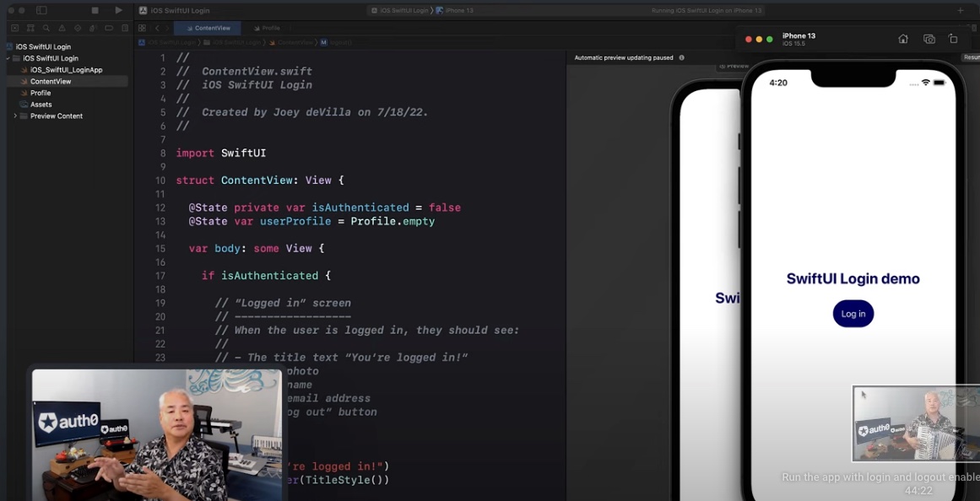980x501 pixels.
Task: Open the Source Control navigator icon
Action: pyautogui.click(x=30, y=28)
